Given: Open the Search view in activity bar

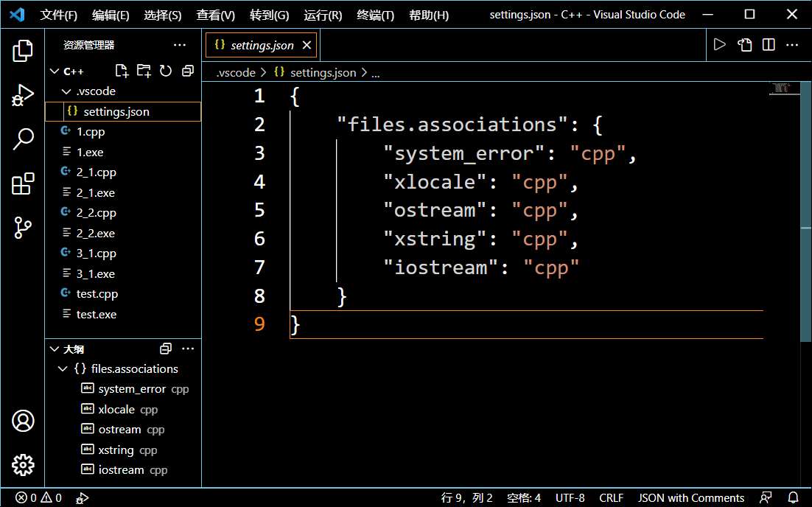Looking at the screenshot, I should pyautogui.click(x=23, y=139).
